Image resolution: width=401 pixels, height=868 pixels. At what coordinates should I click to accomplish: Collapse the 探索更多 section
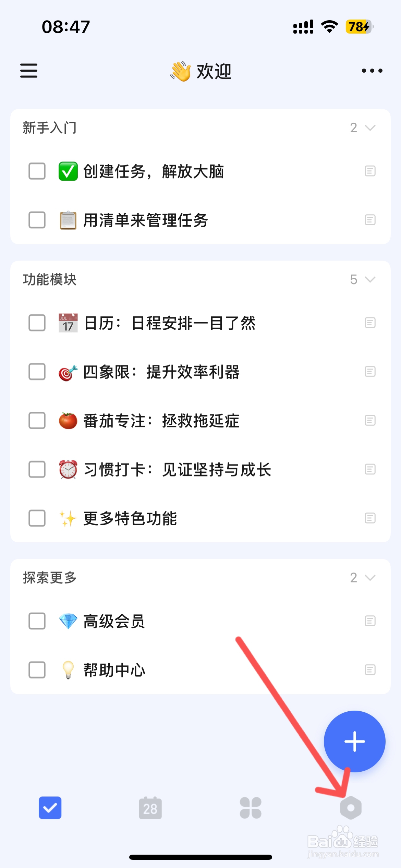pyautogui.click(x=370, y=578)
